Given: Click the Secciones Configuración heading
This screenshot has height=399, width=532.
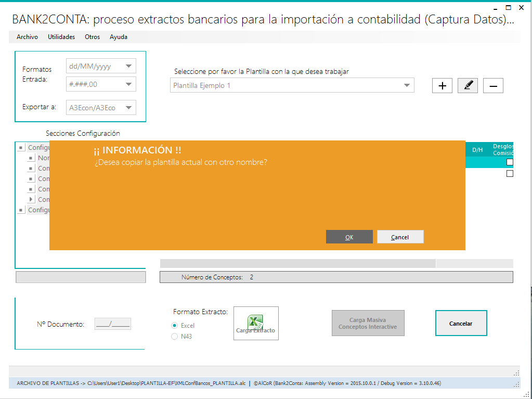Looking at the screenshot, I should click(83, 133).
